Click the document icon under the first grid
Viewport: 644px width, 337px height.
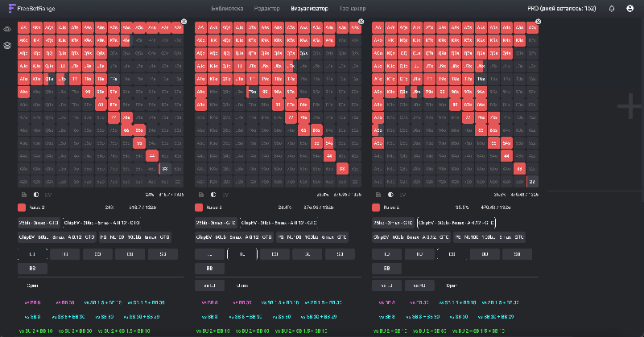(x=24, y=195)
